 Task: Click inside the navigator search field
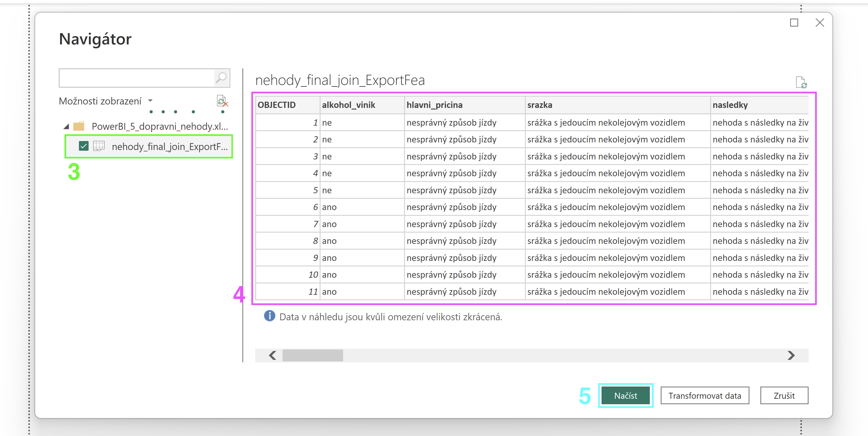click(x=136, y=78)
